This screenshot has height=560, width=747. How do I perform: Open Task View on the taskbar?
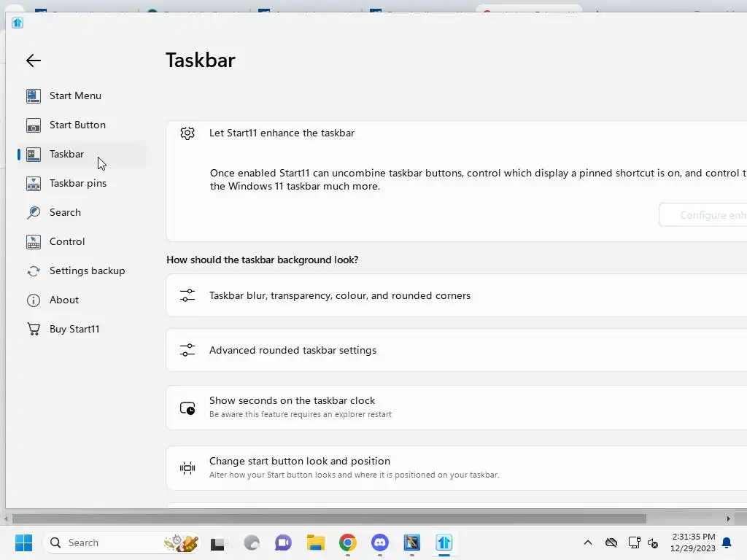point(218,542)
